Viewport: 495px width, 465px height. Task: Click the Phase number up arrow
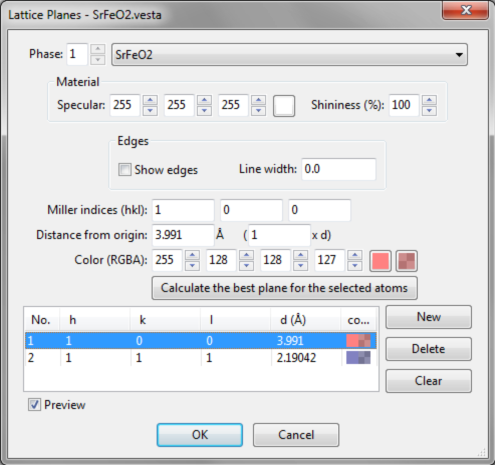tap(98, 49)
